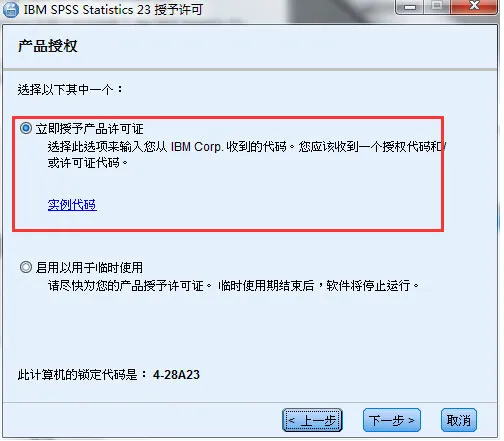Select the 启用以用于临时使用 radio button
Viewport: 504px width, 441px height.
26,267
